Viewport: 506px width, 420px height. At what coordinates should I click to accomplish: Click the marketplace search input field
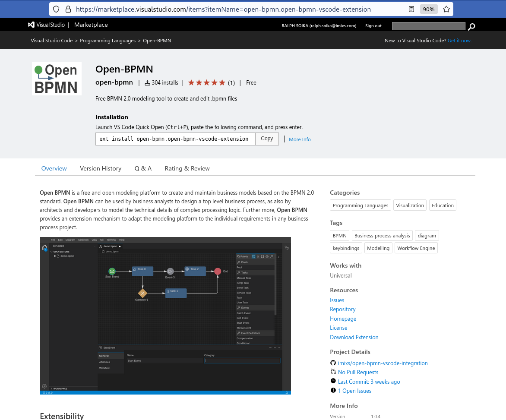click(428, 26)
